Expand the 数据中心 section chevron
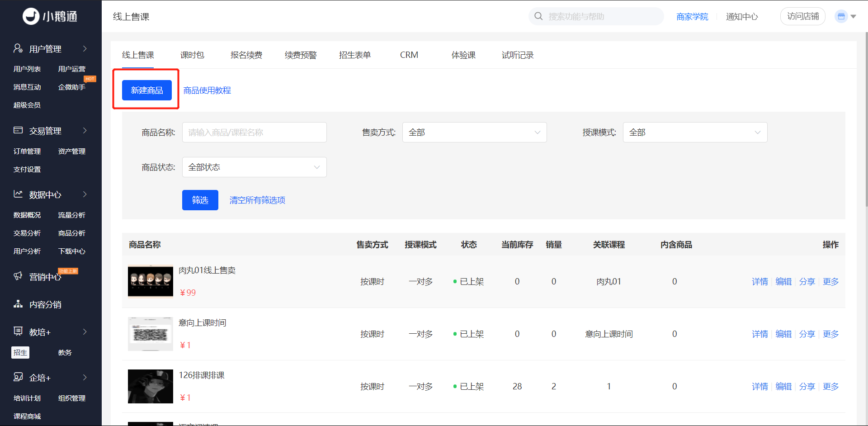This screenshot has height=426, width=868. [85, 194]
